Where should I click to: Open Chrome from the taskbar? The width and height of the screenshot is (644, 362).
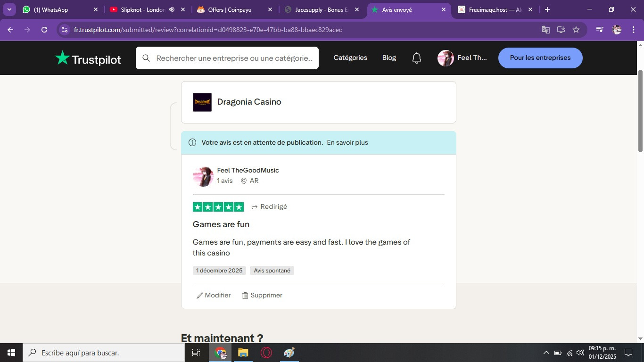pyautogui.click(x=220, y=353)
